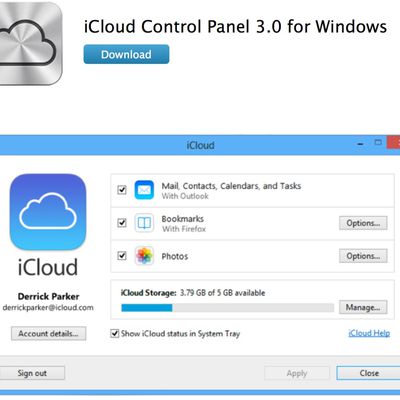Open Bookmarks Options
This screenshot has height=400, width=400.
363,223
